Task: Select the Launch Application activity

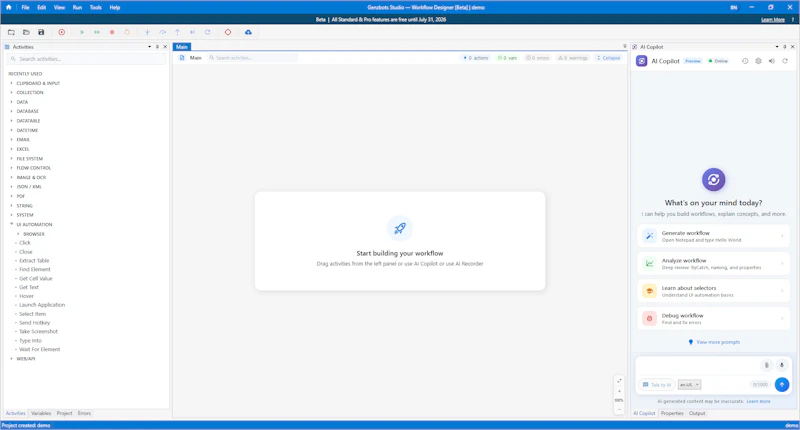Action: [x=42, y=305]
